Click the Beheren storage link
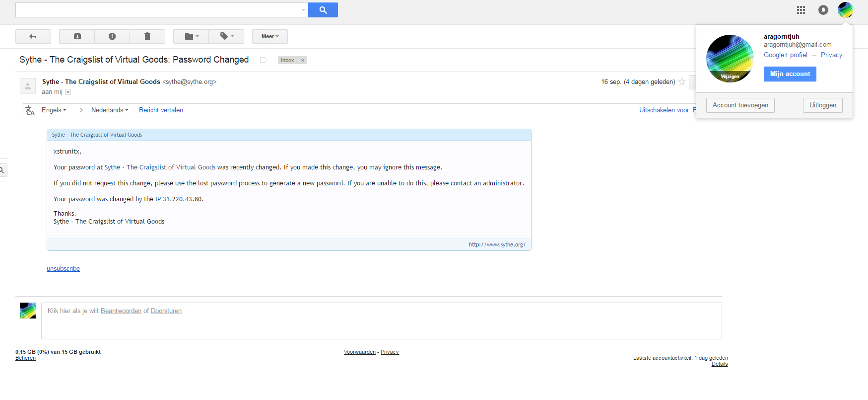The height and width of the screenshot is (400, 868). (x=25, y=358)
